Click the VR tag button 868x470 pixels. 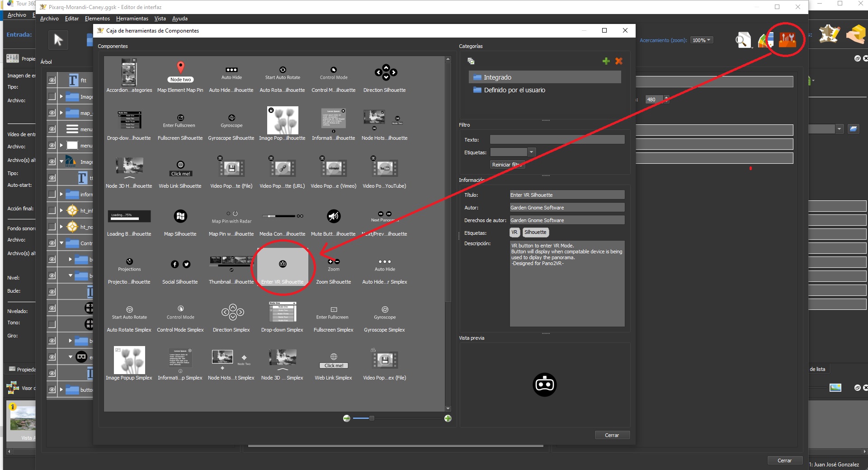[514, 232]
